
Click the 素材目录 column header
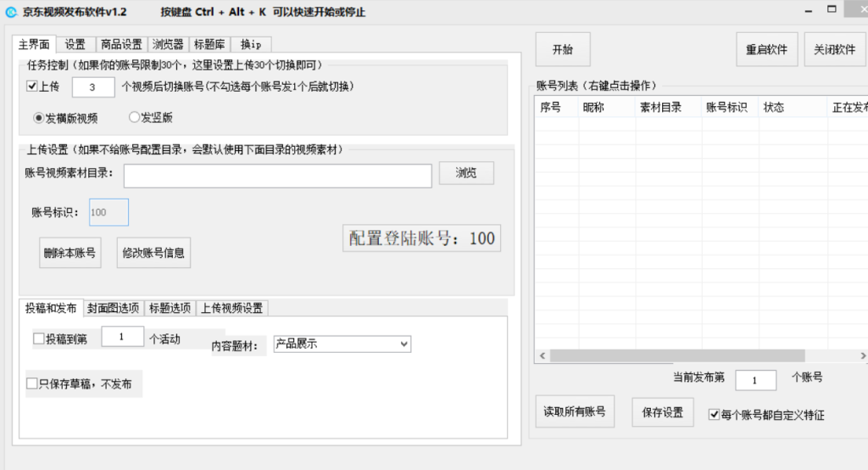668,107
